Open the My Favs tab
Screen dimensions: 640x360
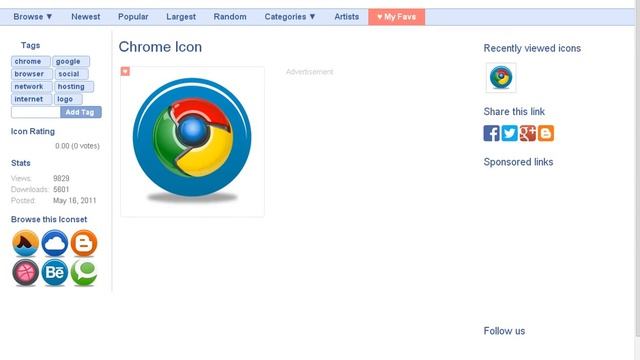click(396, 17)
